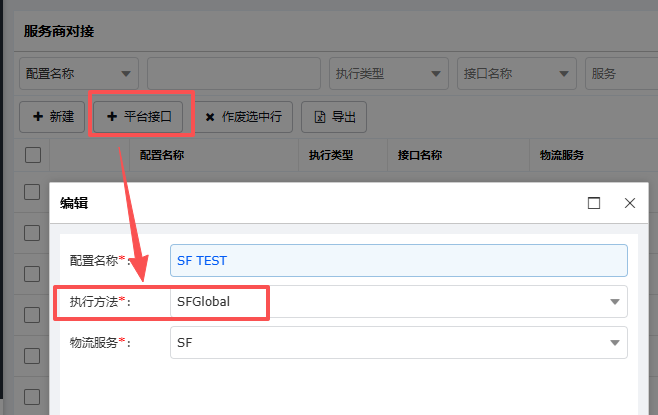Close the 编辑 dialog
658x415 pixels.
point(630,202)
